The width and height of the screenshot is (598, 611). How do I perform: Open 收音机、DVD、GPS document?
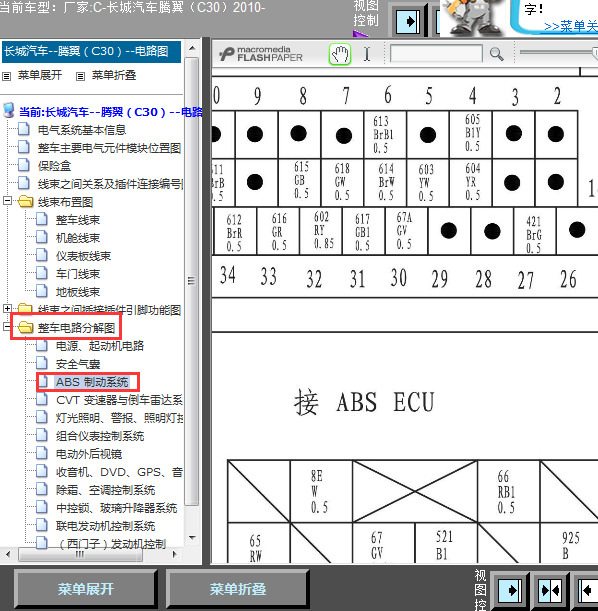(x=120, y=472)
